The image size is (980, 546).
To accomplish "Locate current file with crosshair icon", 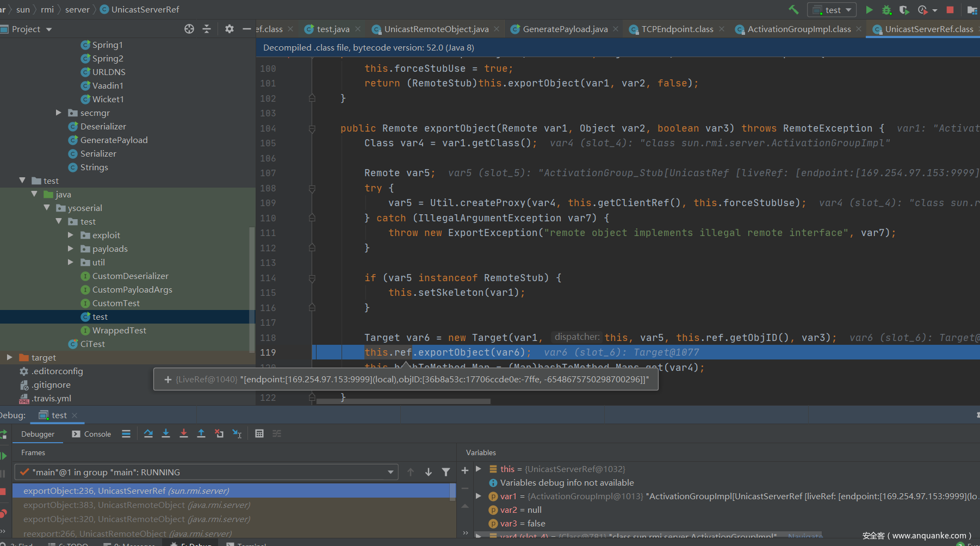I will (189, 29).
